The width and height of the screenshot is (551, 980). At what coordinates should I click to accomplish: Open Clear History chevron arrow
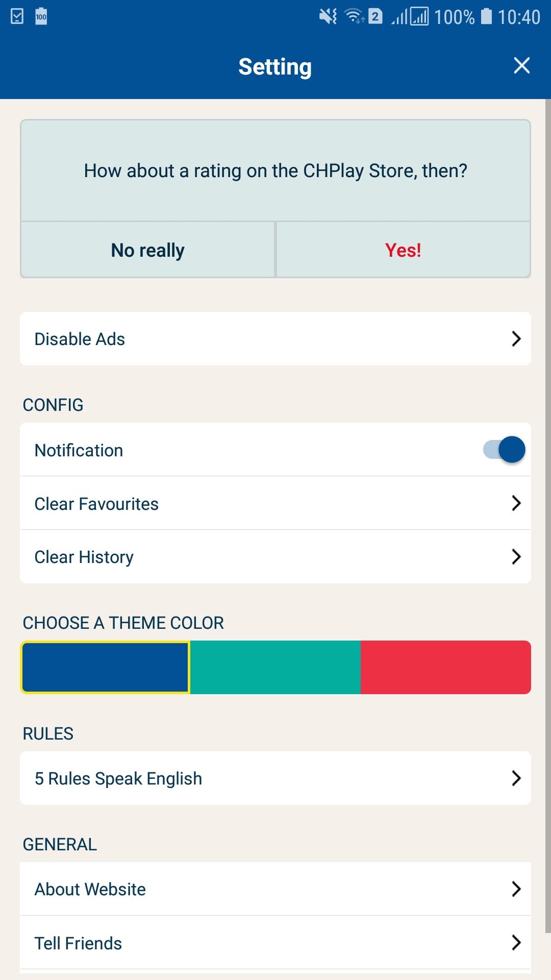[516, 557]
